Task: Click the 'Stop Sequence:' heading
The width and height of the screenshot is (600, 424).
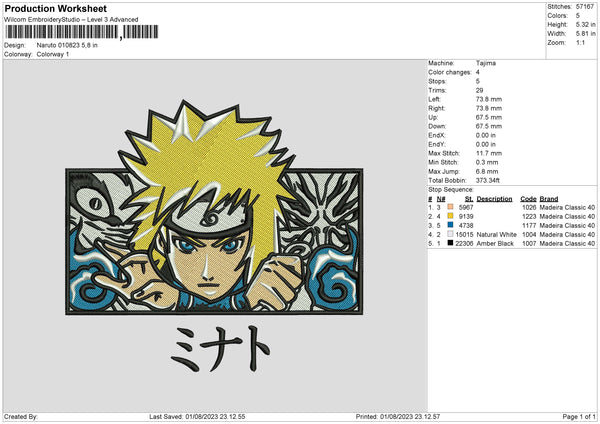Action: (x=451, y=190)
